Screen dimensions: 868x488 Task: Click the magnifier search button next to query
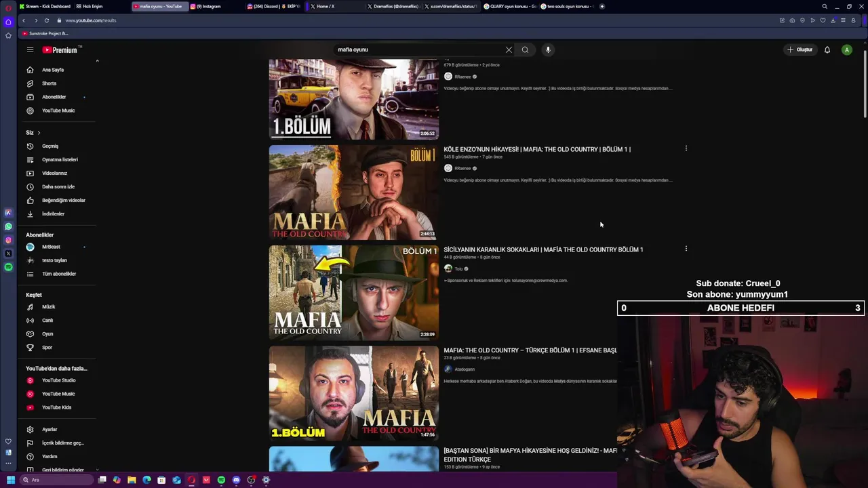pyautogui.click(x=525, y=49)
